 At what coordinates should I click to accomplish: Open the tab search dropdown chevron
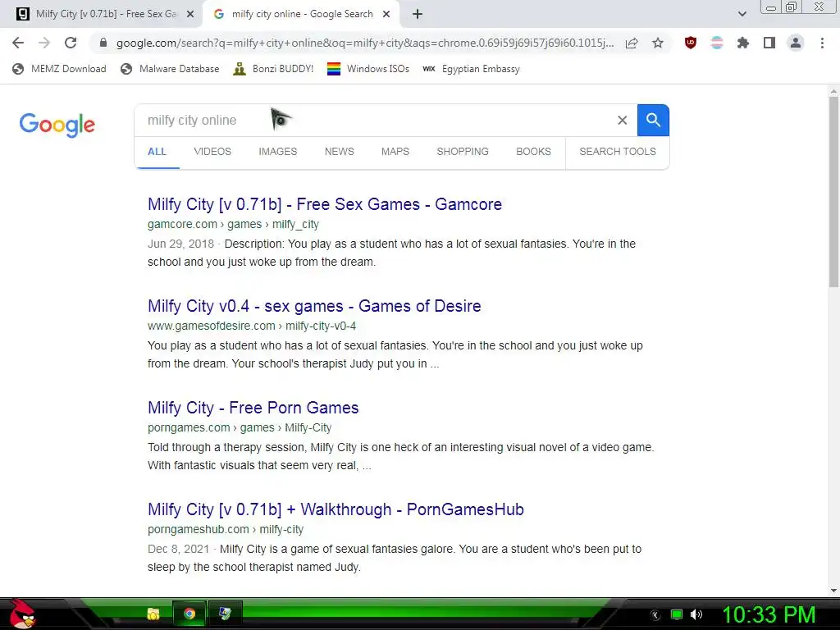742,14
